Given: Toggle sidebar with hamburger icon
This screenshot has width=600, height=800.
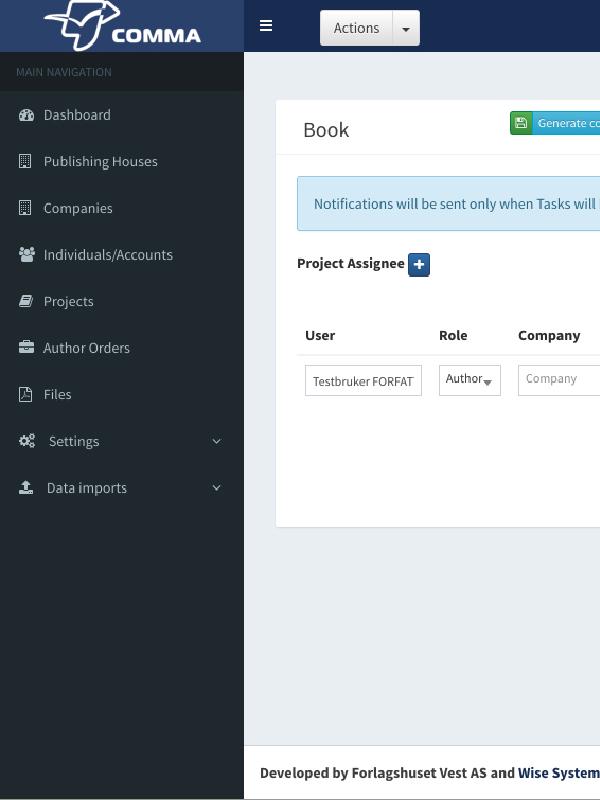Looking at the screenshot, I should (266, 26).
